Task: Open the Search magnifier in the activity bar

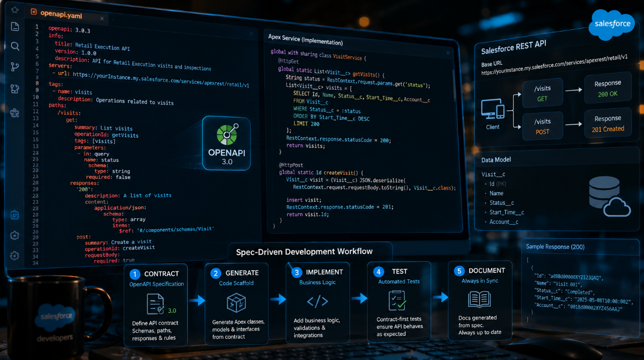Action: [x=15, y=47]
